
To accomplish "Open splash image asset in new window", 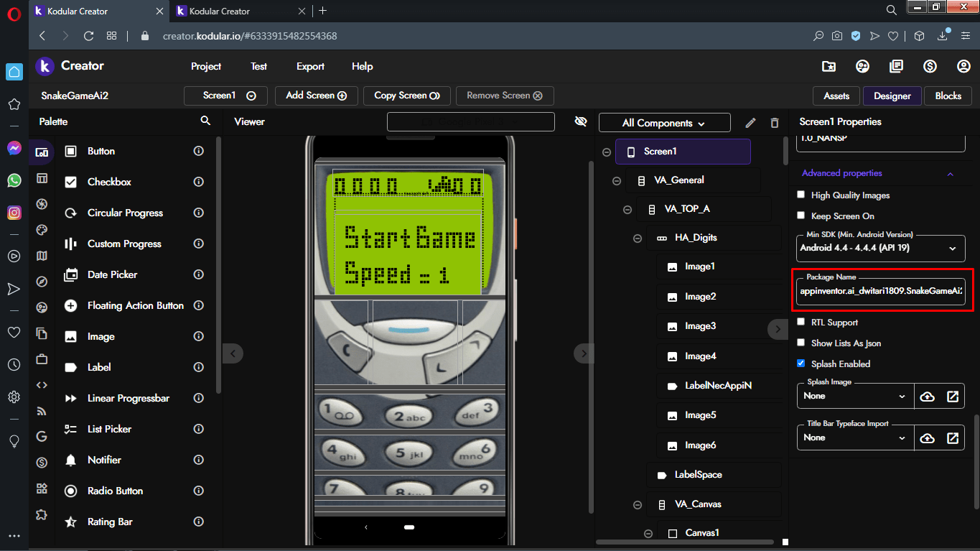I will (953, 396).
